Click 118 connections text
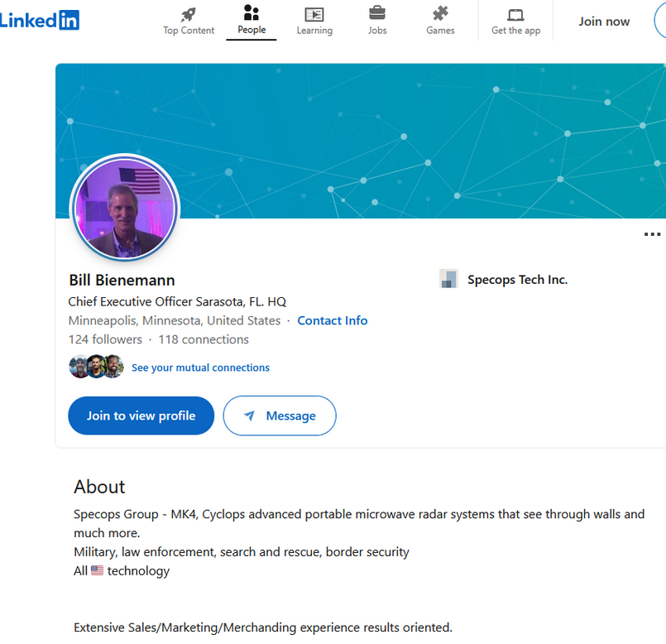 204,339
